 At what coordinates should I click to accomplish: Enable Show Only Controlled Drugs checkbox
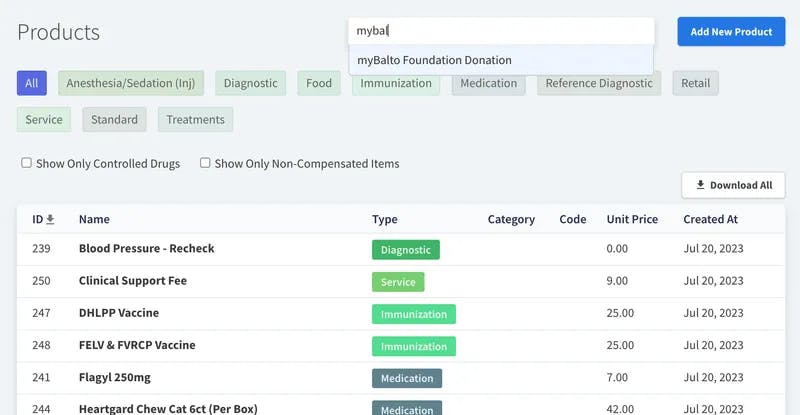(26, 163)
